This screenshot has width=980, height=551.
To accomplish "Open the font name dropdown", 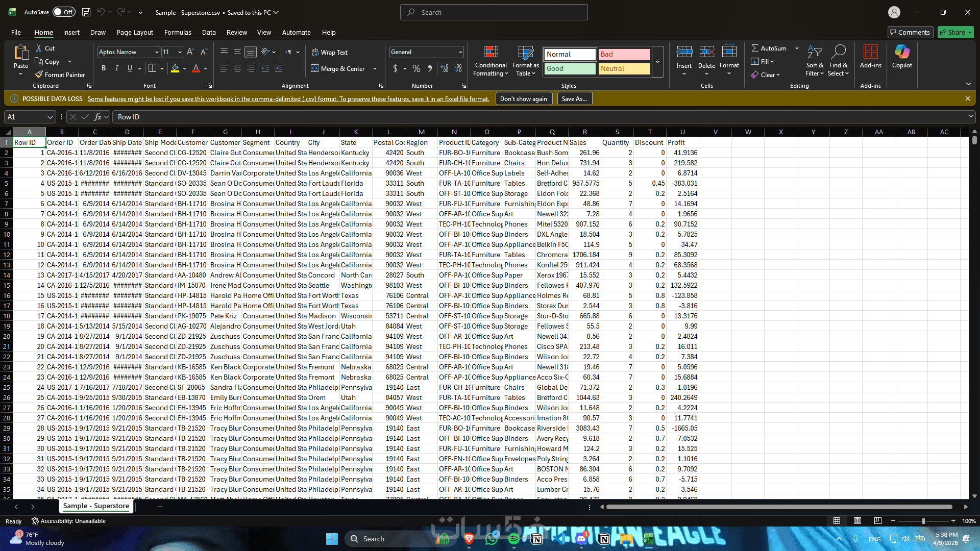I will pos(156,52).
